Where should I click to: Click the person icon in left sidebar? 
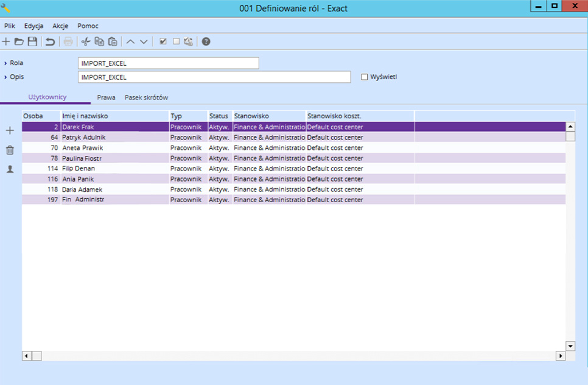[10, 169]
